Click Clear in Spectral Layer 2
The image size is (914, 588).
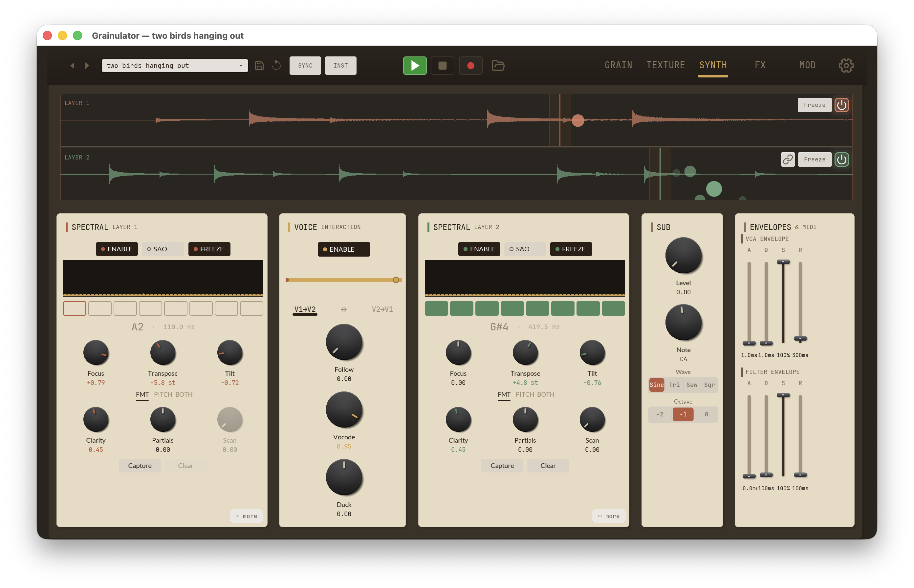[548, 465]
